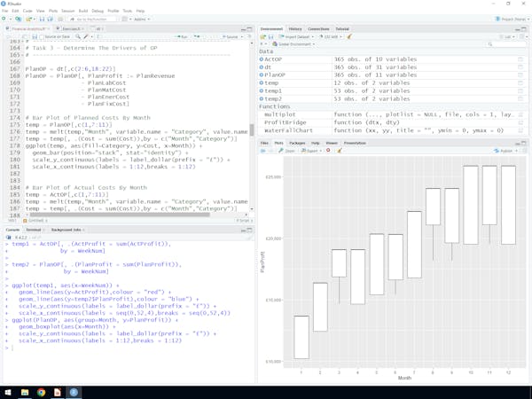The image size is (532, 399).
Task: Maximize the Console pane
Action: point(249,230)
